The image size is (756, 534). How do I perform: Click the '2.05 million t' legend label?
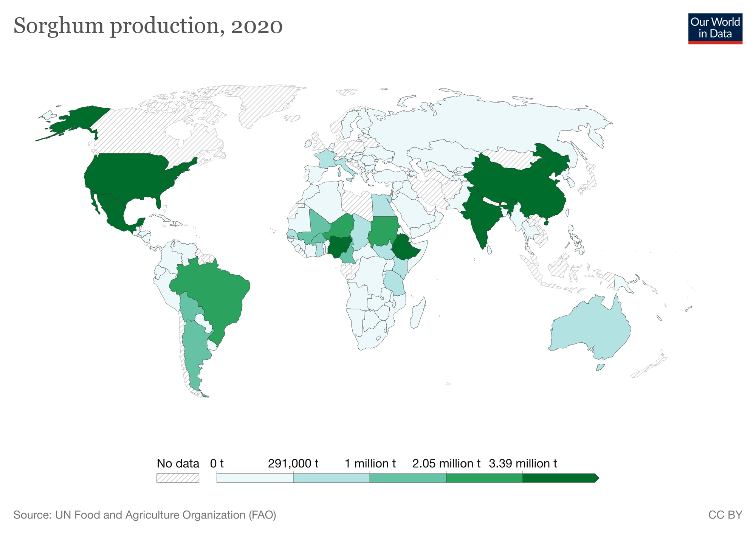click(446, 463)
